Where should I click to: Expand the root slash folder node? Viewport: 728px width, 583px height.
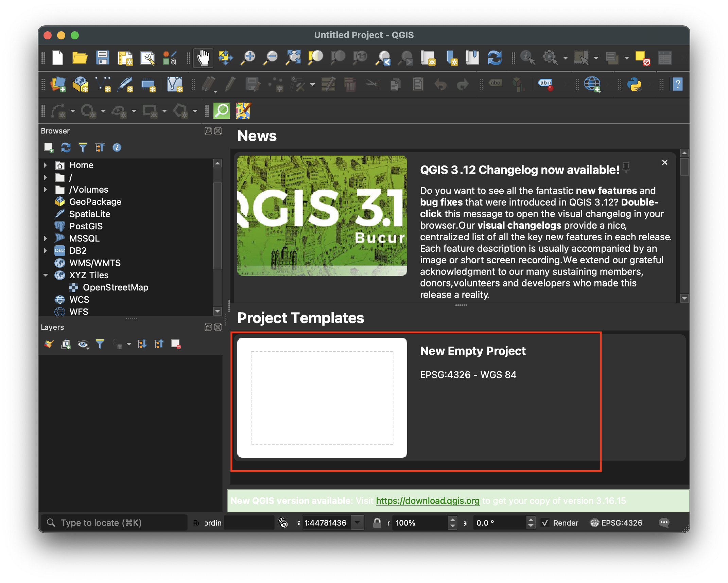[x=46, y=177]
